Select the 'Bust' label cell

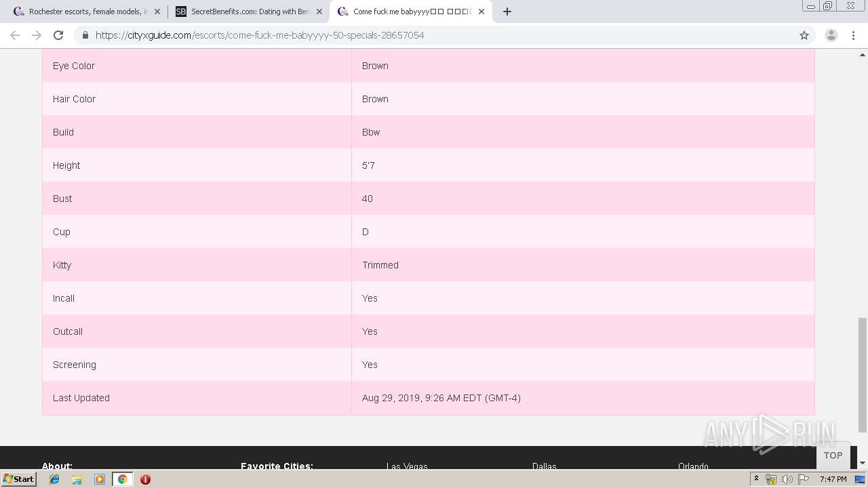click(197, 199)
